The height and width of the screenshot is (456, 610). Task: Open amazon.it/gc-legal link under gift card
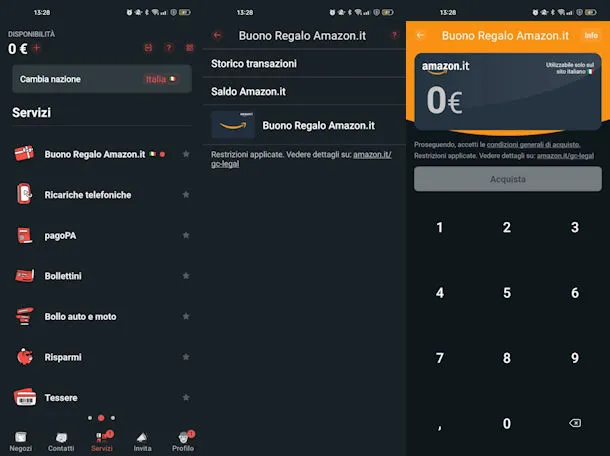point(565,156)
